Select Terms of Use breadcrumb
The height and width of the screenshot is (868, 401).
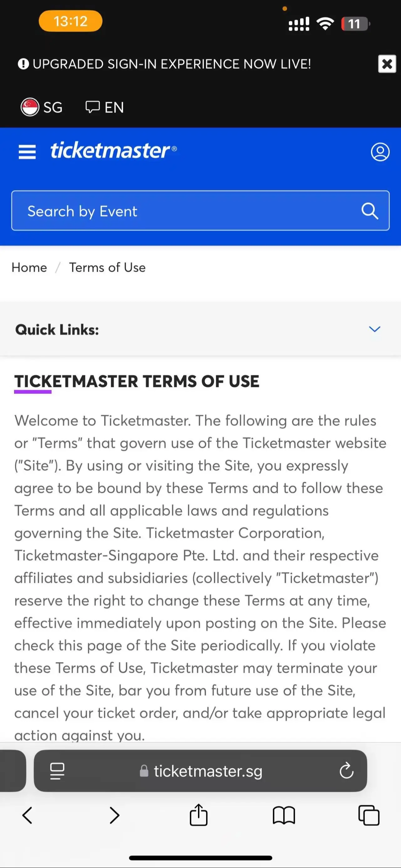[x=107, y=268]
